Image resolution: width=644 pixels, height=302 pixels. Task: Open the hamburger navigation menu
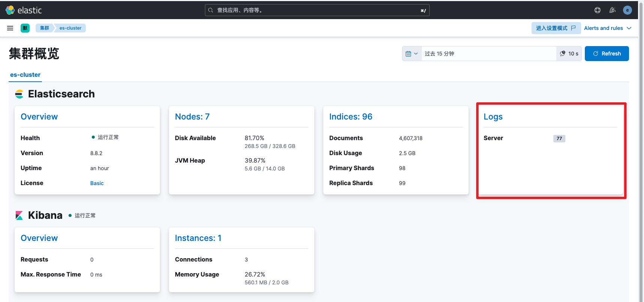point(10,28)
